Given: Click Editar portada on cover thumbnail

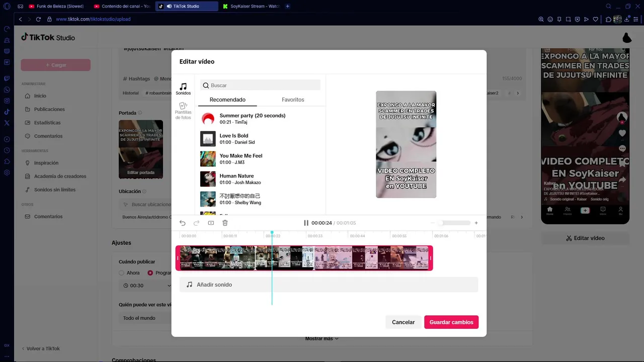Looking at the screenshot, I should coord(141,172).
